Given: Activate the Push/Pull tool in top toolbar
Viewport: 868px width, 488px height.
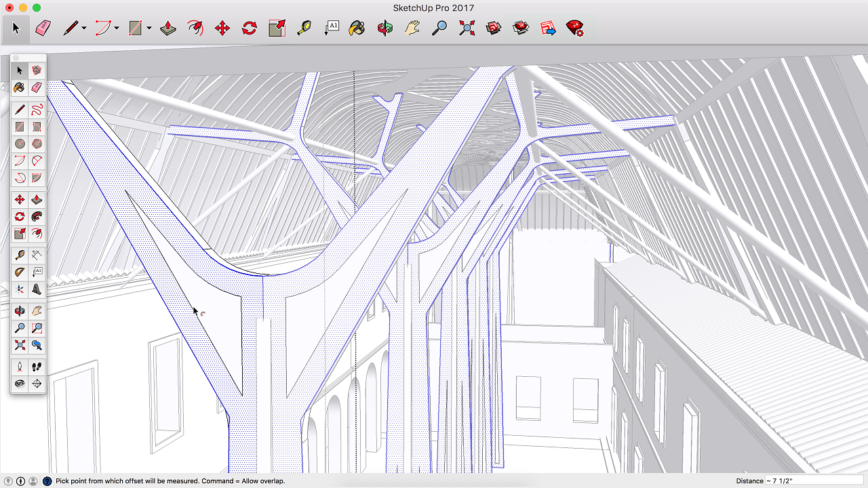Looking at the screenshot, I should click(168, 28).
